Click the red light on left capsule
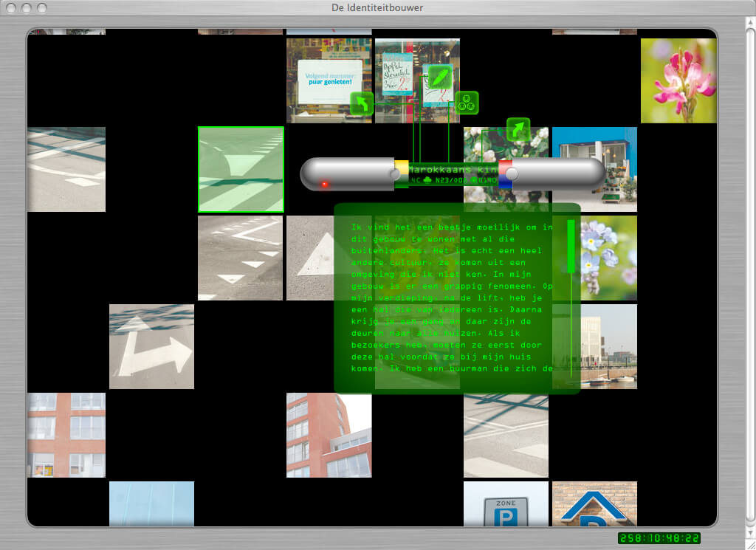This screenshot has height=550, width=756. (324, 184)
